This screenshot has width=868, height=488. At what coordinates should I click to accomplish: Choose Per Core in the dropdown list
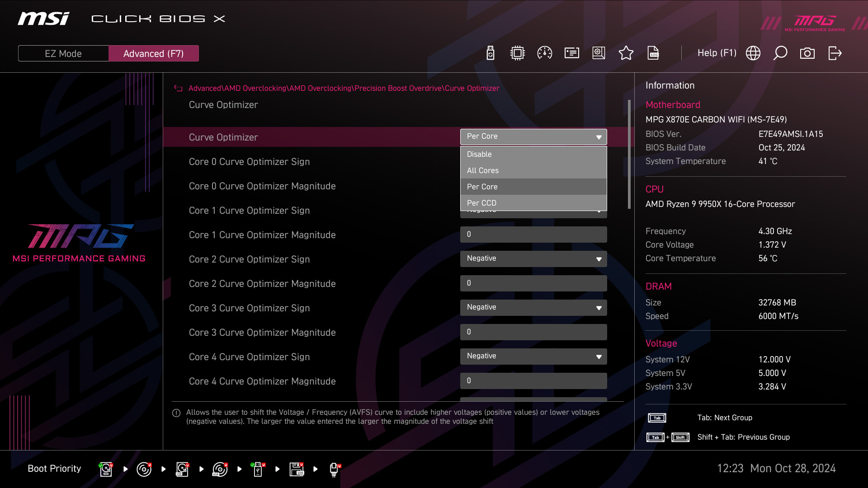(533, 187)
